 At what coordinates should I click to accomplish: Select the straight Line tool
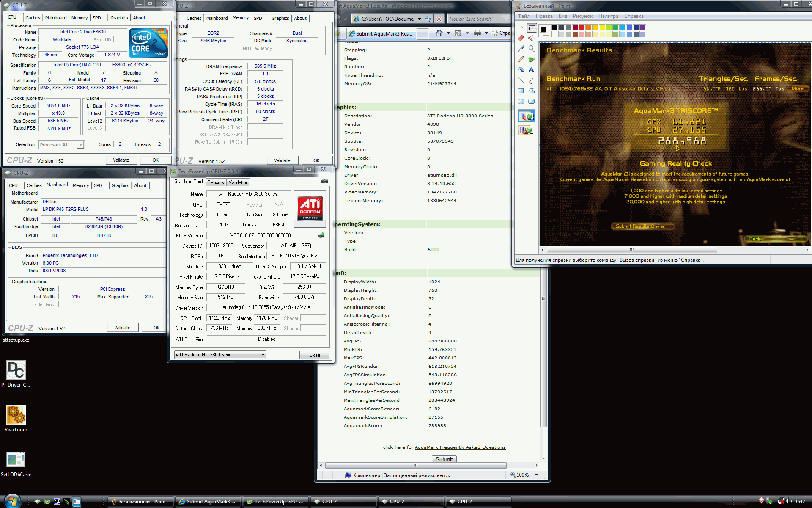click(521, 80)
